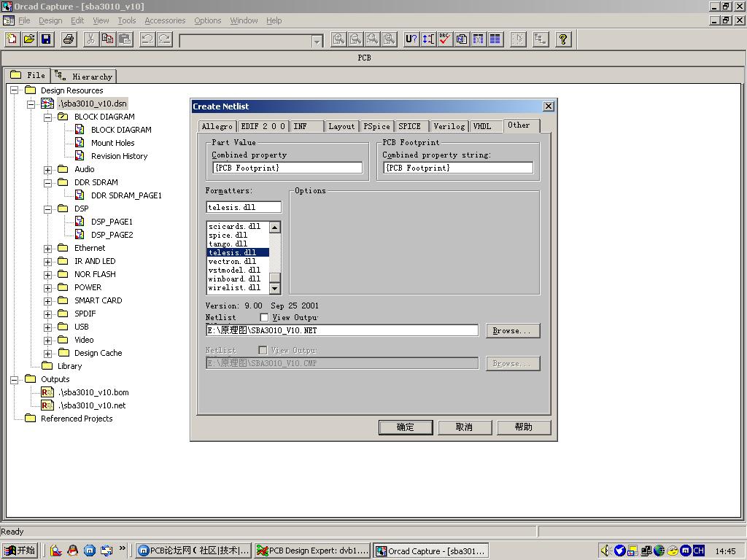Click the Help question mark toolbar icon

[562, 39]
